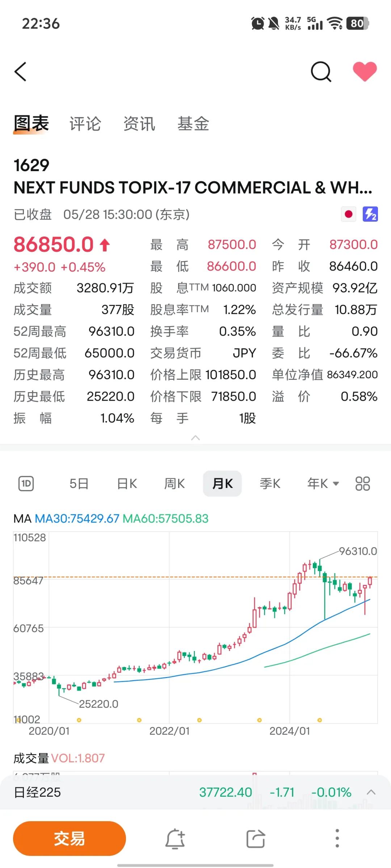Tap the Japan flag market icon
391x868 pixels.
349,214
